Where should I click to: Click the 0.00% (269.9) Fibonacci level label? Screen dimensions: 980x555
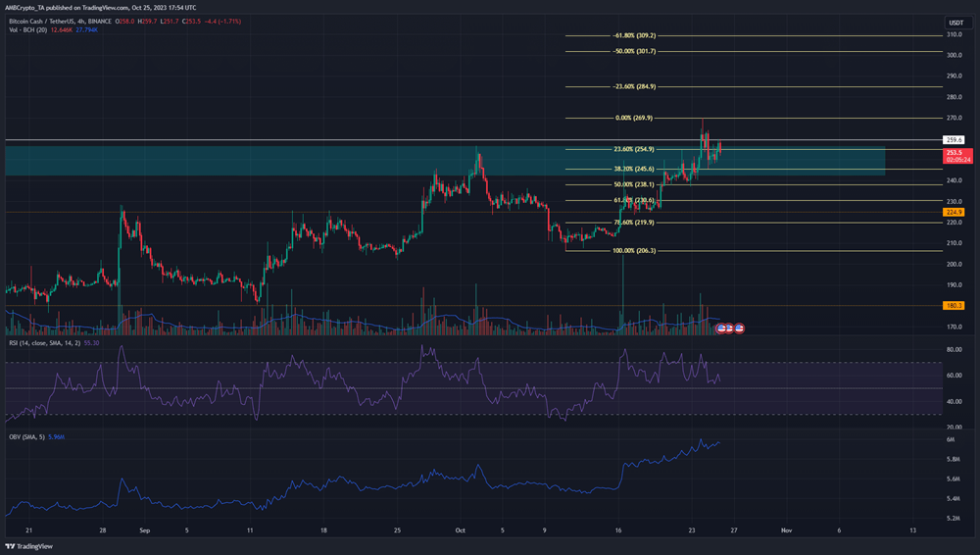(634, 118)
